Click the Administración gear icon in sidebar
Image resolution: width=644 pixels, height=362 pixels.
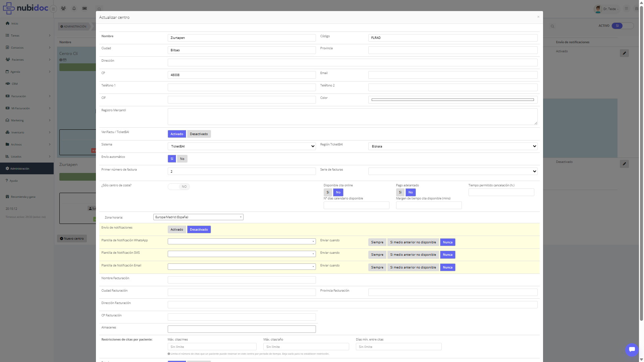pos(7,168)
